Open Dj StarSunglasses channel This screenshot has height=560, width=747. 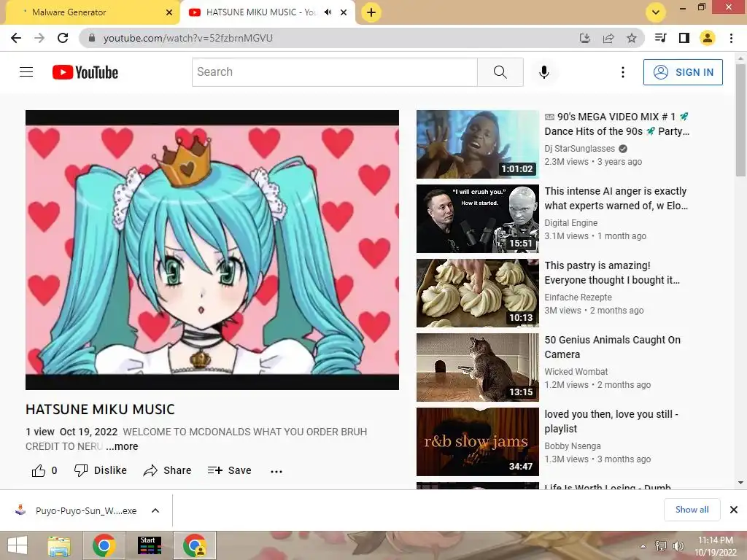click(x=580, y=149)
